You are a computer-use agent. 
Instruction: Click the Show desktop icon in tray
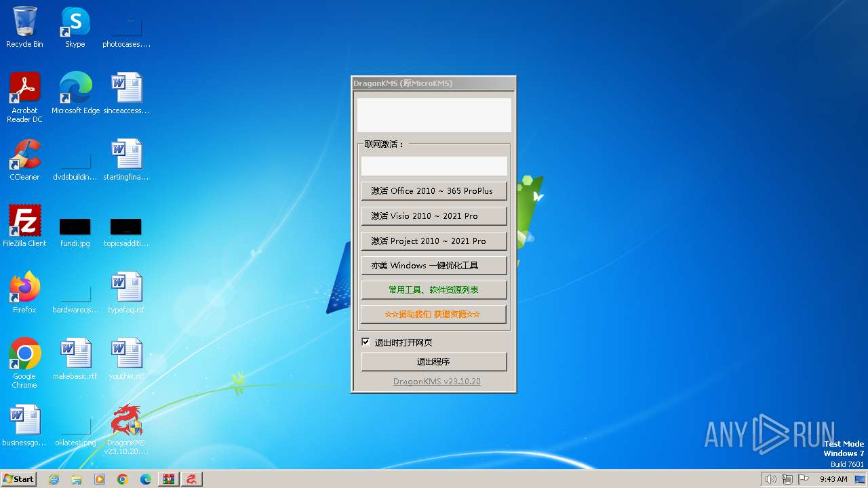pos(860,479)
